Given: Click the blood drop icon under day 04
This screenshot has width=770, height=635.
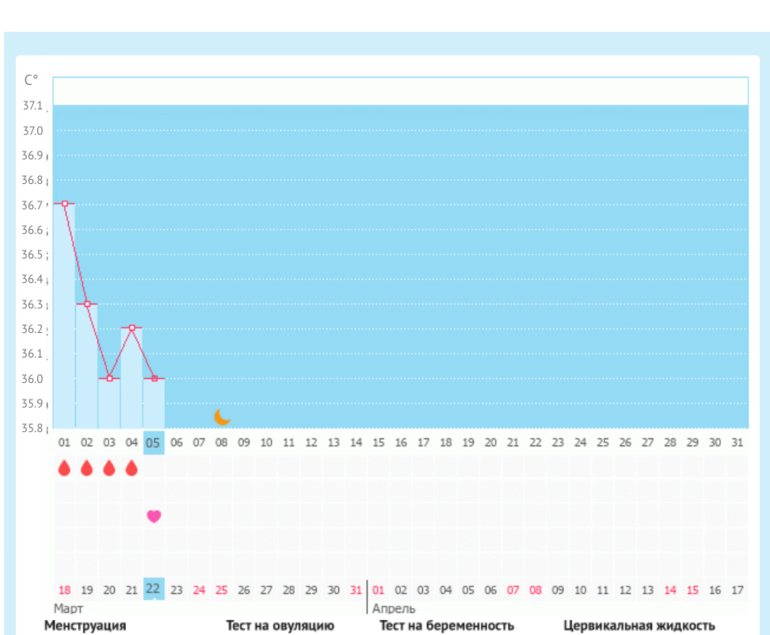Looking at the screenshot, I should click(131, 468).
